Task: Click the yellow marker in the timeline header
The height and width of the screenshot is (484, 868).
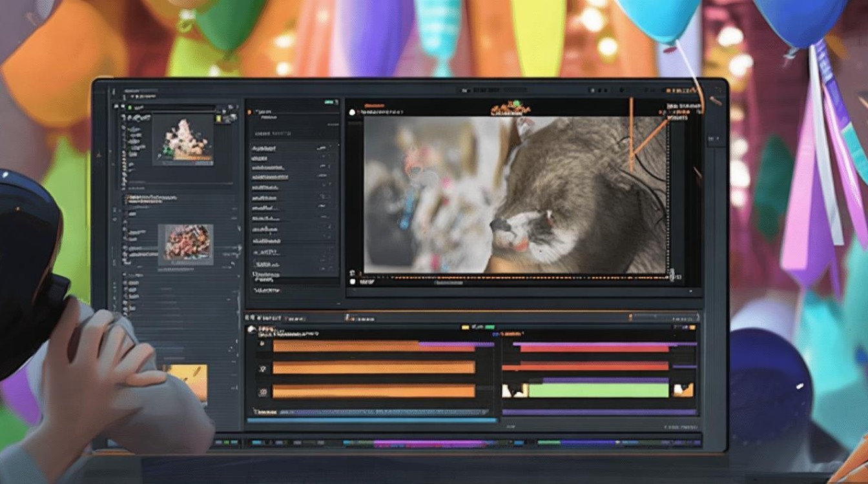Action: pyautogui.click(x=465, y=327)
